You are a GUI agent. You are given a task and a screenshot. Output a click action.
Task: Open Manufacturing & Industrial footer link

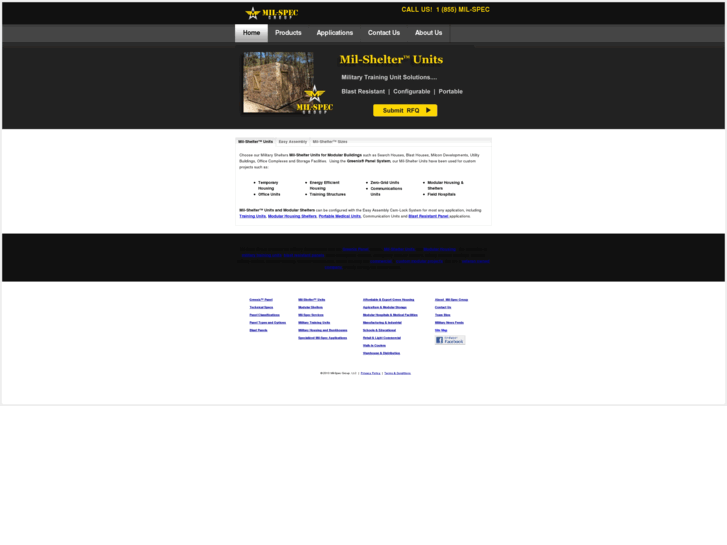tap(383, 322)
